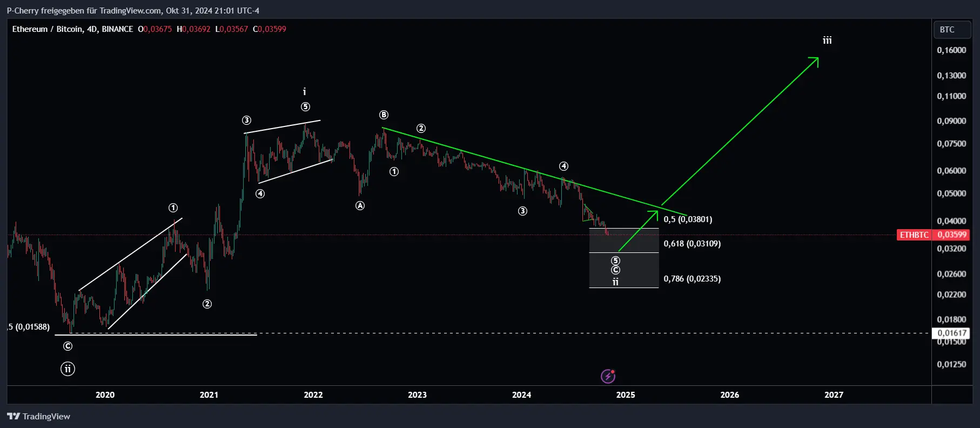Viewport: 980px width, 428px height.
Task: Click the close value C0,03599
Action: point(270,29)
